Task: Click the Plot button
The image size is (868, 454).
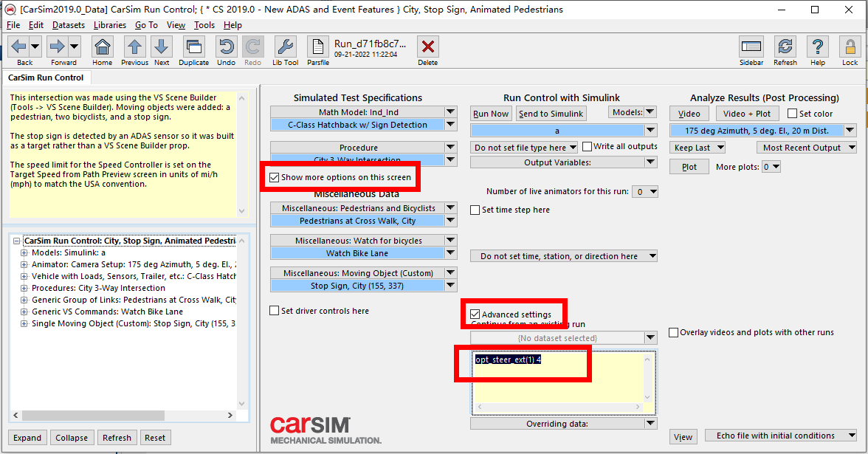Action: coord(689,167)
